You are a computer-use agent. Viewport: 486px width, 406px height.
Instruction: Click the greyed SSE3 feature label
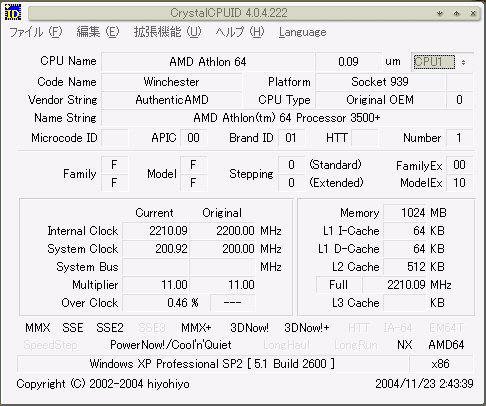152,328
